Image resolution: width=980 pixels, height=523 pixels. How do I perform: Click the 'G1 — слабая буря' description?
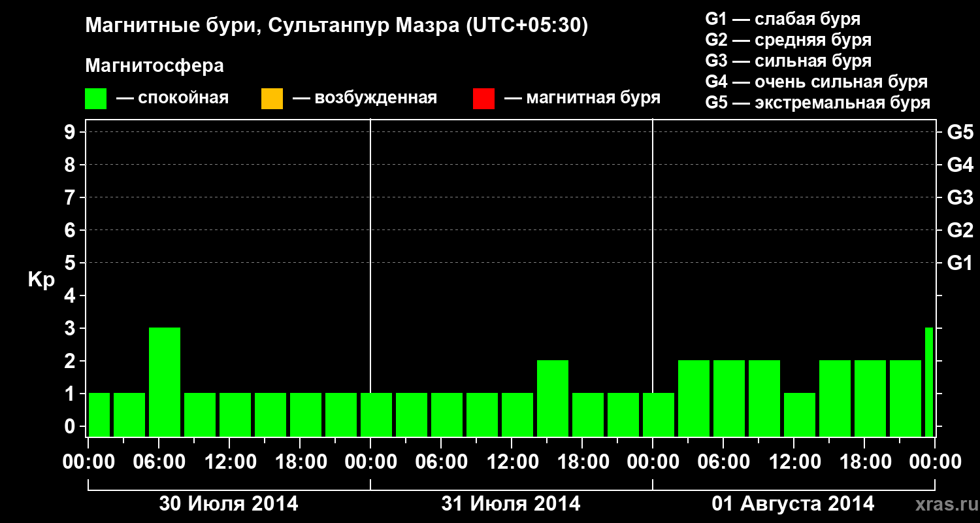pyautogui.click(x=783, y=18)
